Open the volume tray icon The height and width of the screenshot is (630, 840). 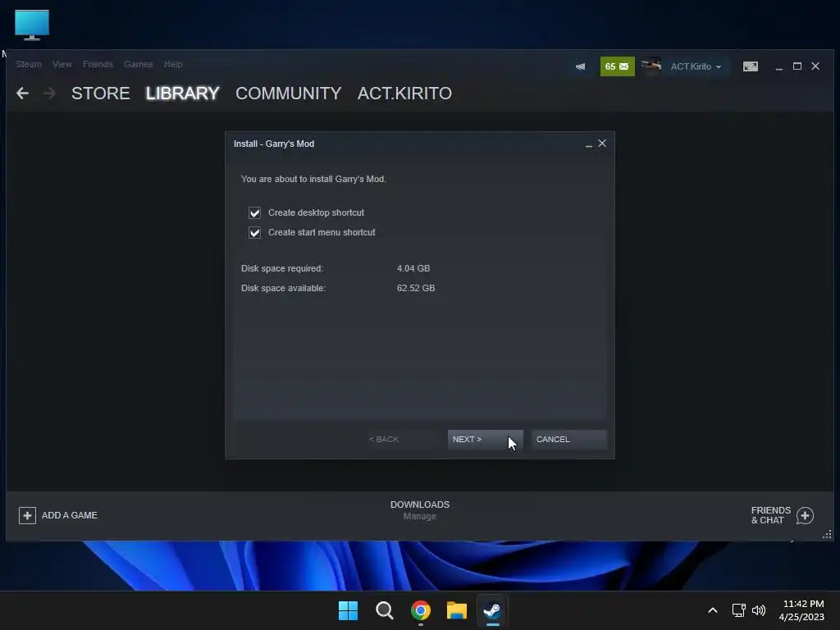click(x=759, y=610)
